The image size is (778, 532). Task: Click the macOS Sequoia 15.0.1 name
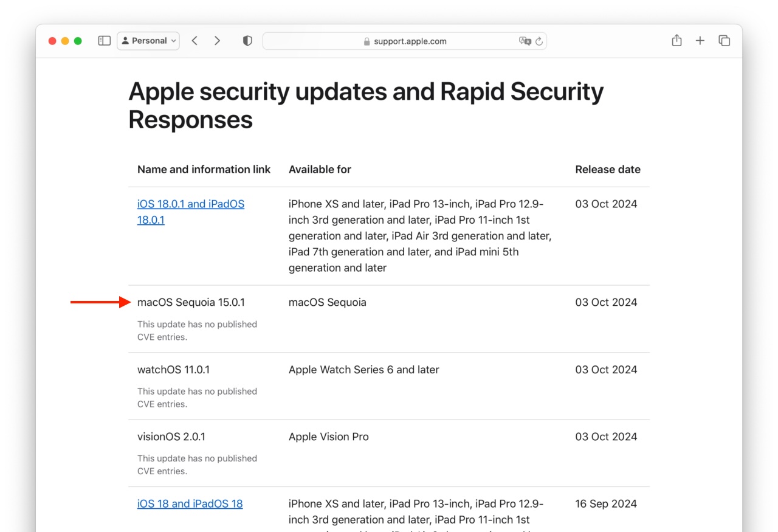(191, 302)
